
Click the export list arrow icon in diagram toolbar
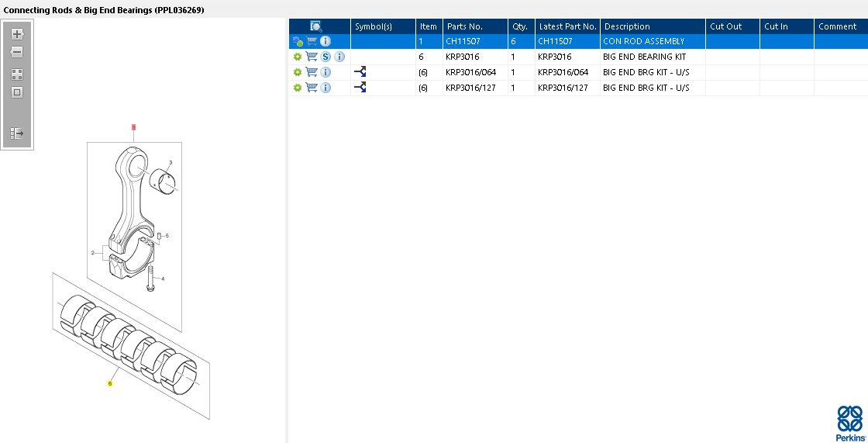(x=17, y=133)
